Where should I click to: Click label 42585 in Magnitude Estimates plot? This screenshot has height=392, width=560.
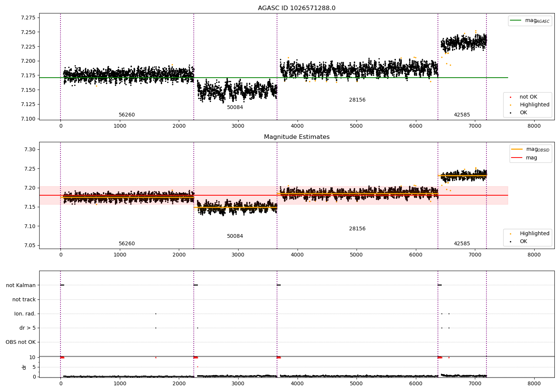462,244
